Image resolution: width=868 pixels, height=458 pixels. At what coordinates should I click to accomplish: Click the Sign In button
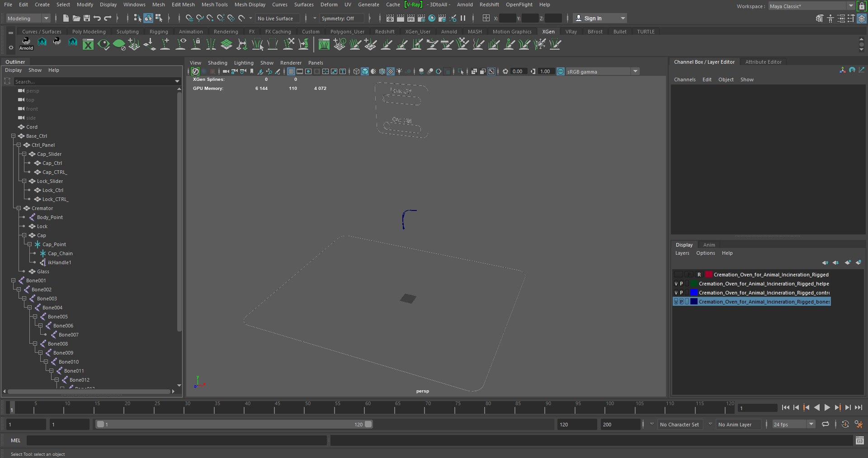pos(599,19)
